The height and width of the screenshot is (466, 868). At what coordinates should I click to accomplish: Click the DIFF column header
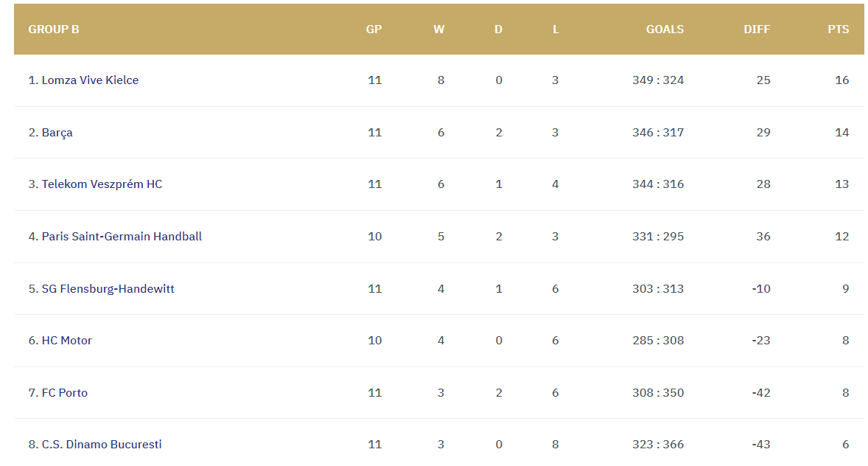[757, 29]
